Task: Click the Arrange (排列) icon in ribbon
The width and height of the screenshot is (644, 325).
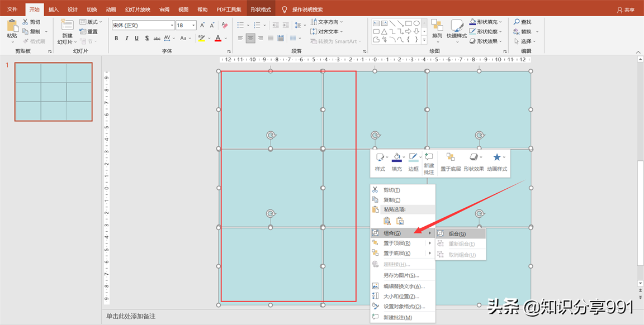Action: [x=437, y=26]
